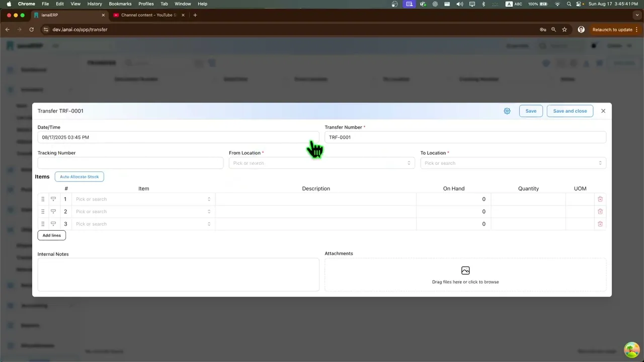The height and width of the screenshot is (362, 644).
Task: Click the Transfer Number field
Action: point(465,137)
